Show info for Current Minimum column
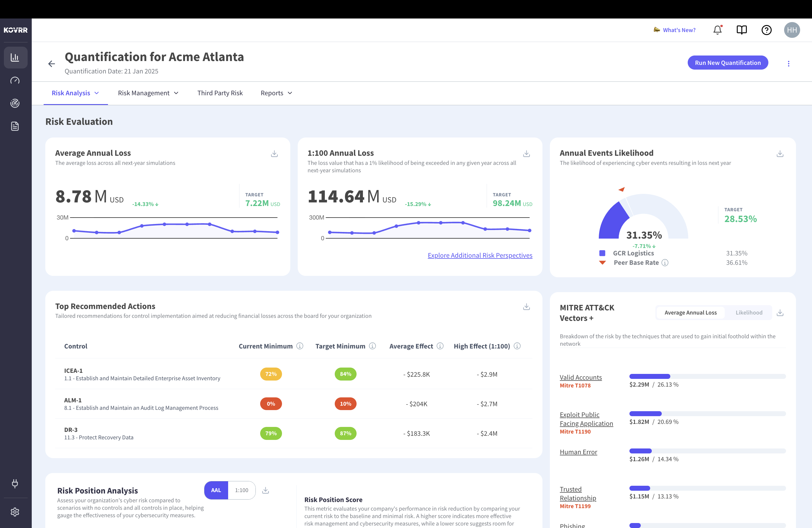 [300, 346]
